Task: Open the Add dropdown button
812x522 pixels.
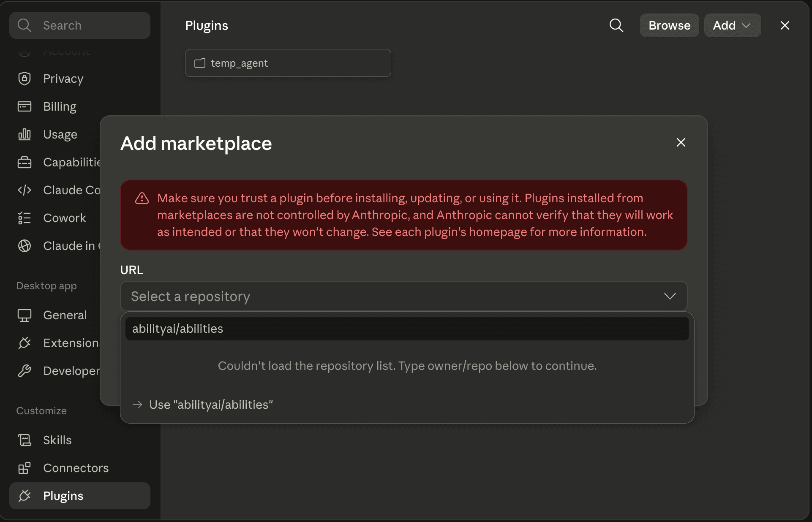Action: pyautogui.click(x=733, y=25)
